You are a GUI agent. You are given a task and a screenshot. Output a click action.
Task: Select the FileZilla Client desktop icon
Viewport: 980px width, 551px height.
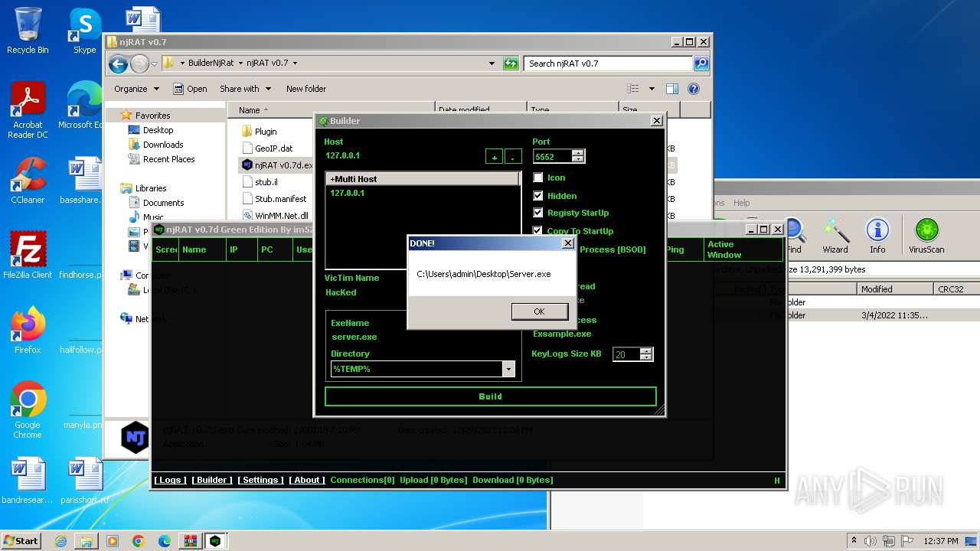click(28, 256)
